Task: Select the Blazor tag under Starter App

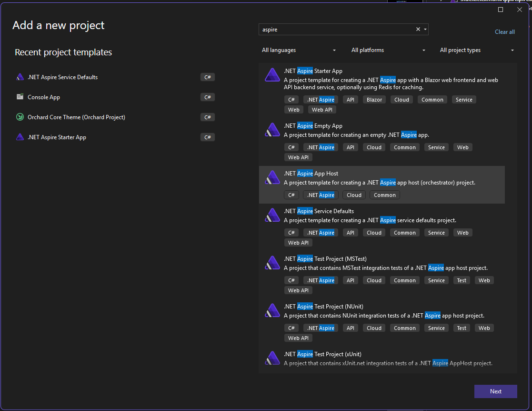Action: [374, 99]
